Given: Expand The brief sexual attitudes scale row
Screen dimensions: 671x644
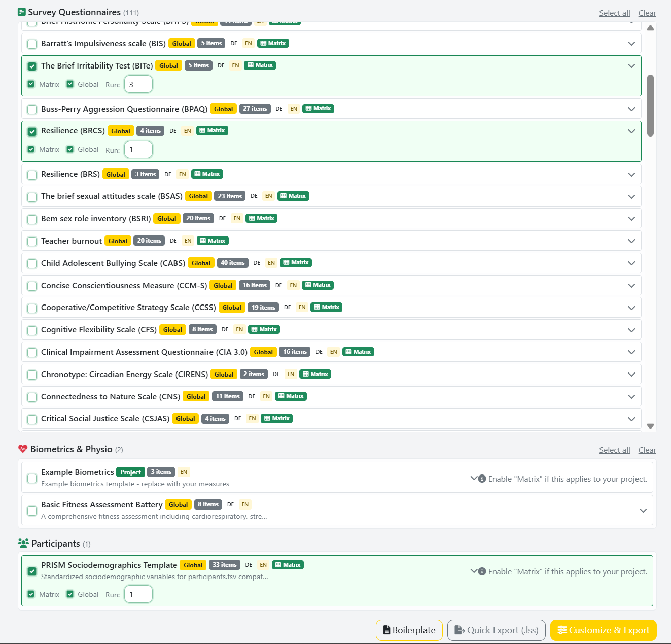Looking at the screenshot, I should 631,197.
